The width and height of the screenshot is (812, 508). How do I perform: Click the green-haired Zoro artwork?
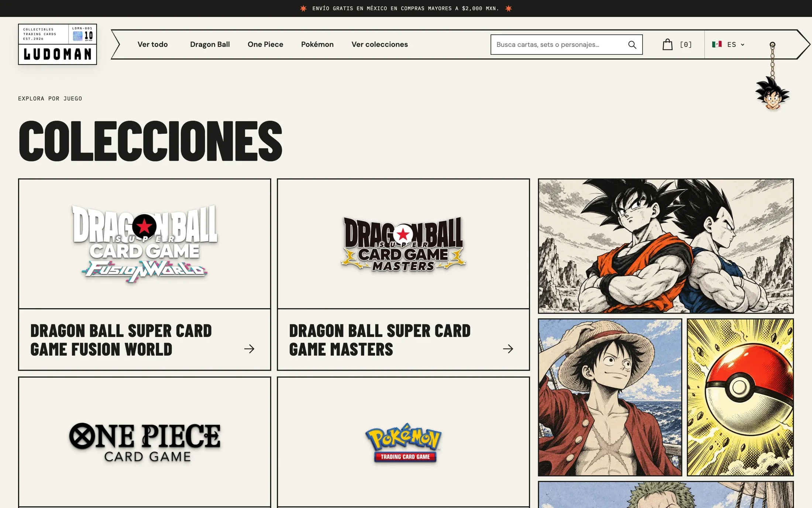click(x=666, y=495)
